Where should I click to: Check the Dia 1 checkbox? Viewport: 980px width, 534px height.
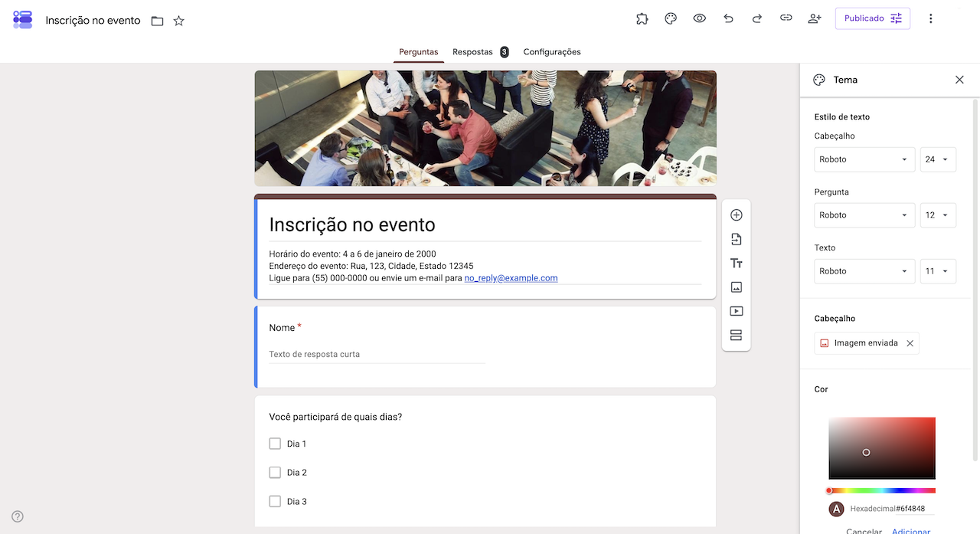point(275,444)
